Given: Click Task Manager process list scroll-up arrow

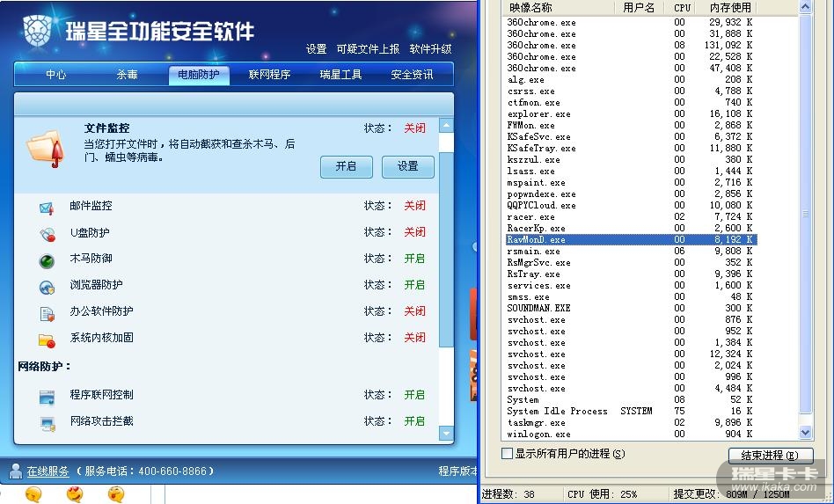Looking at the screenshot, I should click(805, 7).
